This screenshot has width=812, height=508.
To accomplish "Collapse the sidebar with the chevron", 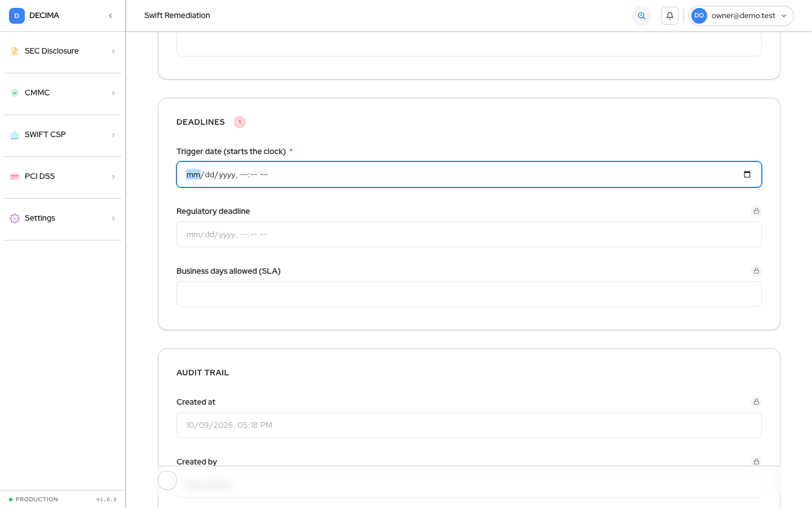I will click(x=111, y=16).
